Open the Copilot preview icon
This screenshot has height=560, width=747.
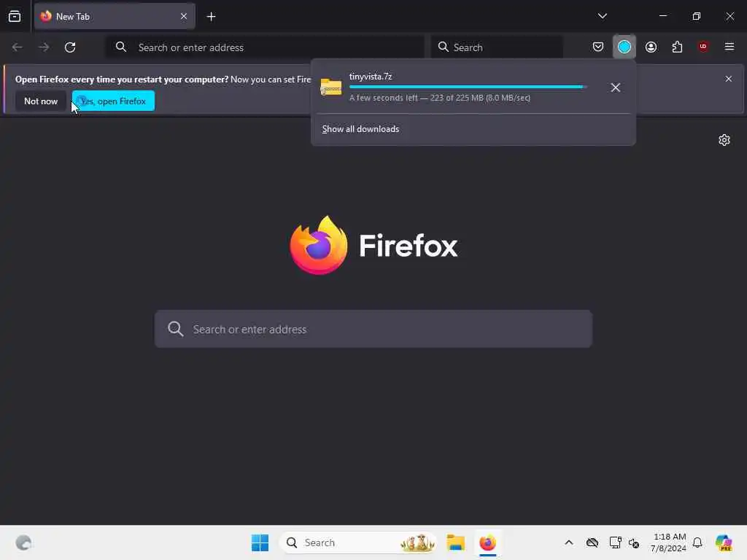pyautogui.click(x=724, y=542)
